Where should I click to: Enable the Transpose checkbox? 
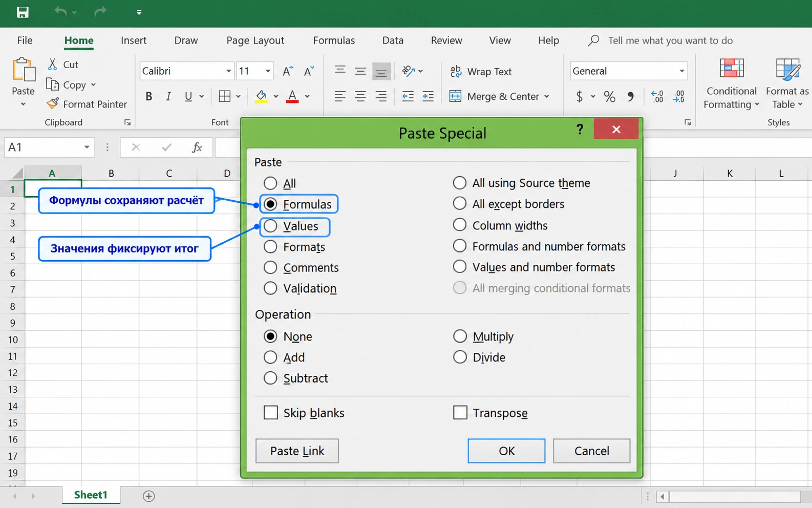(x=460, y=413)
